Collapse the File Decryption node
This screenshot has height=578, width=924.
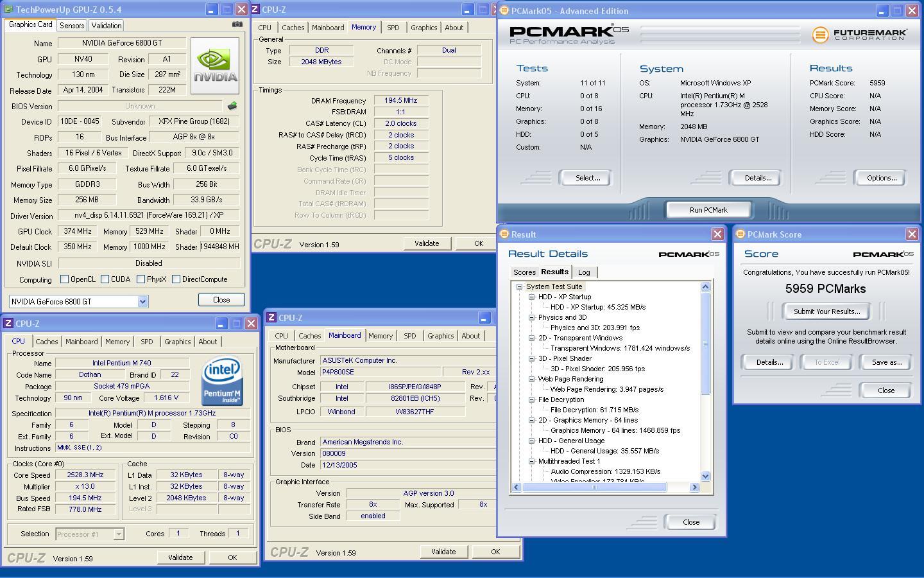(531, 399)
